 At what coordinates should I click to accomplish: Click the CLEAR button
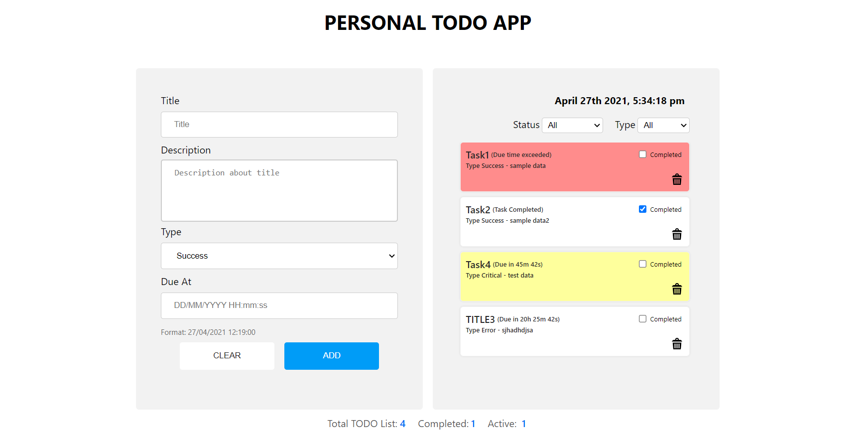click(227, 355)
